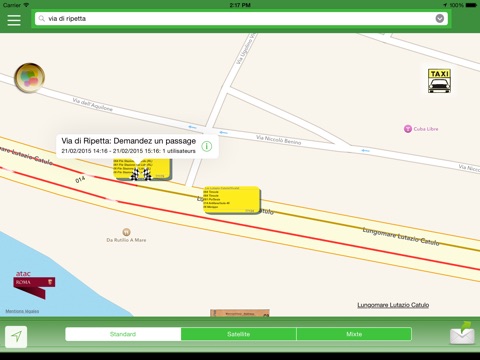Open the Lungomare Lutazio Catulo link
Viewport: 480px width, 360px height.
click(x=393, y=305)
